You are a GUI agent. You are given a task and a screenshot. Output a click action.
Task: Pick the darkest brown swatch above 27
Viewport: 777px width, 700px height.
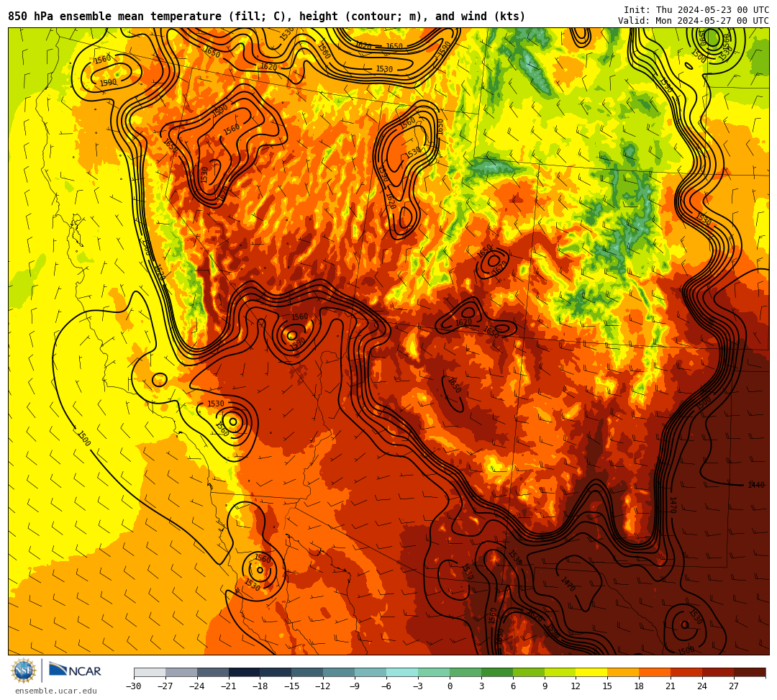point(750,672)
